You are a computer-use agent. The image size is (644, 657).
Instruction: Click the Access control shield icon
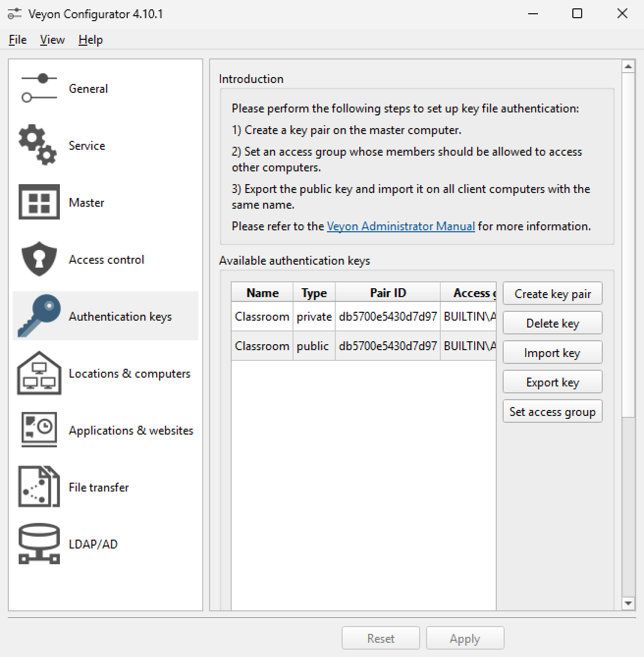click(x=39, y=259)
